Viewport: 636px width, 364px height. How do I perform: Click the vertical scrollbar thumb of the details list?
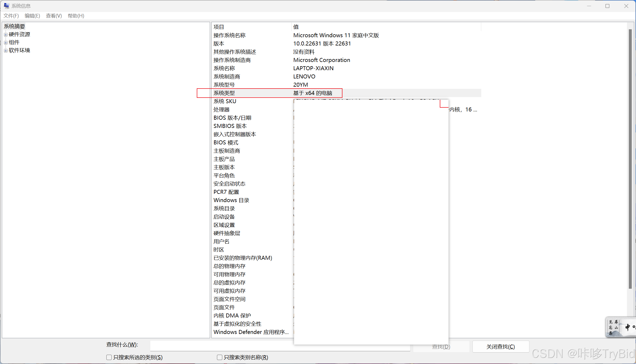click(x=630, y=159)
